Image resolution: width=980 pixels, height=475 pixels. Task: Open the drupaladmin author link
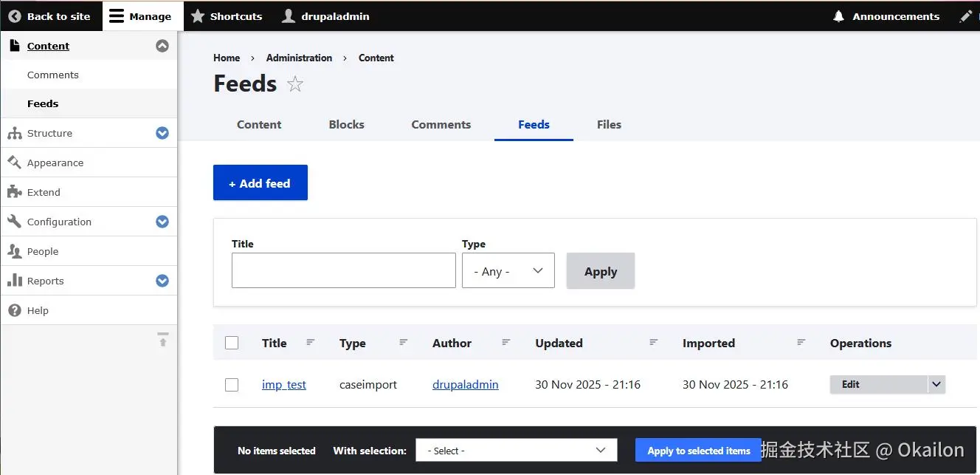coord(466,384)
